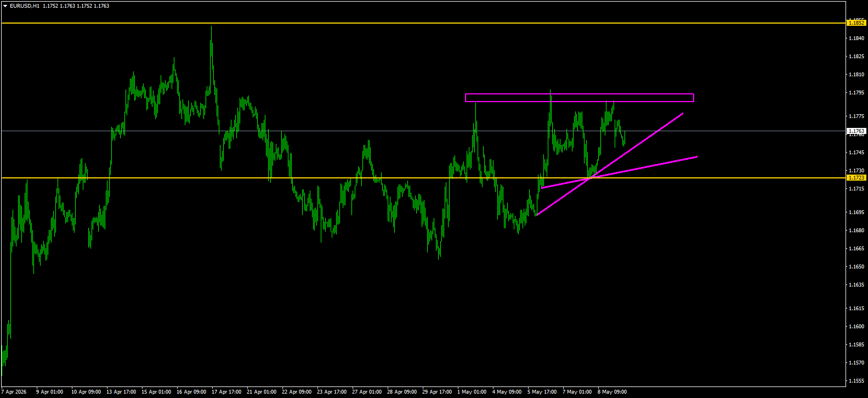This screenshot has width=868, height=398.
Task: Click the 1.1795 price axis label
Action: click(x=858, y=93)
